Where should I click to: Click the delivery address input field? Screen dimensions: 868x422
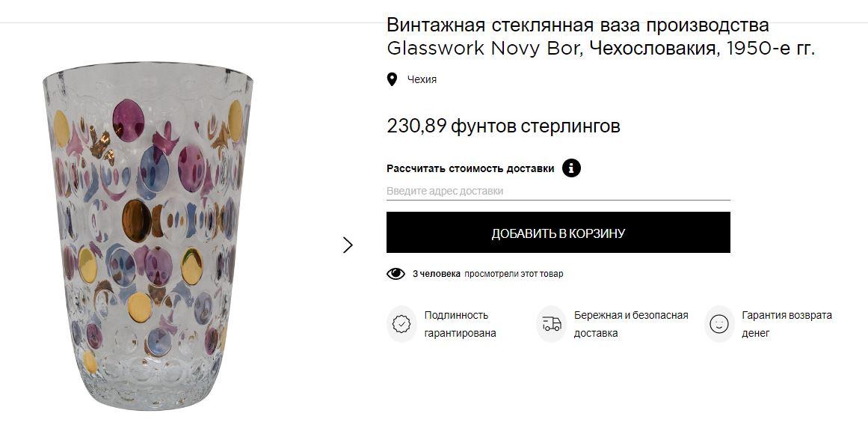pos(558,191)
